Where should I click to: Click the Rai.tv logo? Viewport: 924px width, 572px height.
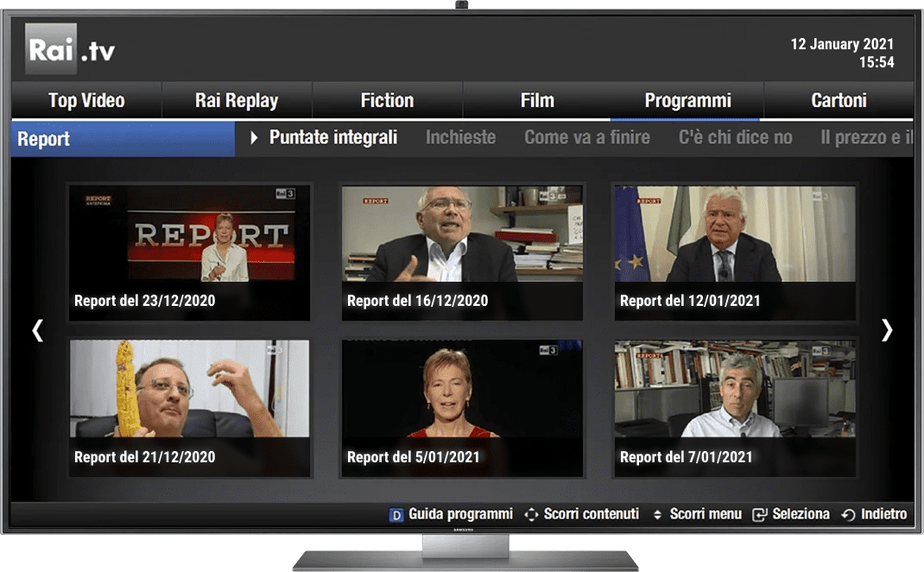coord(71,49)
